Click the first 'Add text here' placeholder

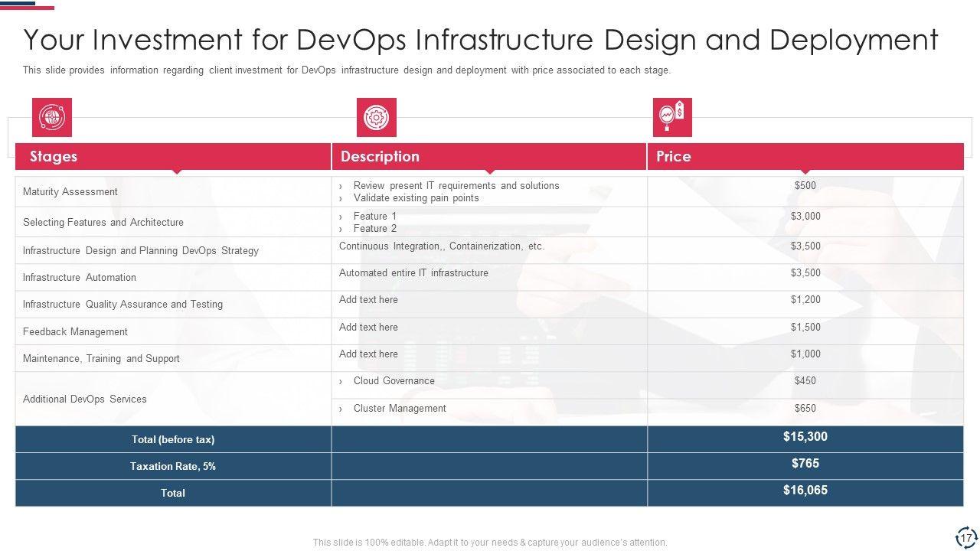click(368, 300)
